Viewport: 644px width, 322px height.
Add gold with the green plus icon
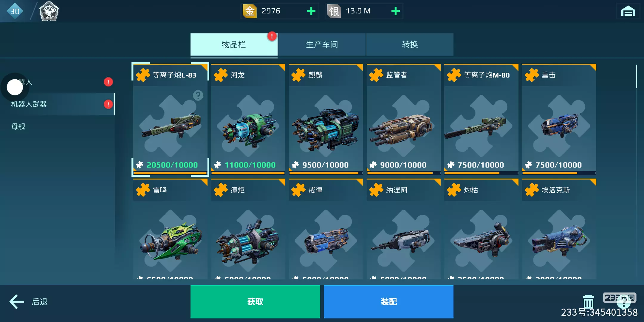click(311, 11)
